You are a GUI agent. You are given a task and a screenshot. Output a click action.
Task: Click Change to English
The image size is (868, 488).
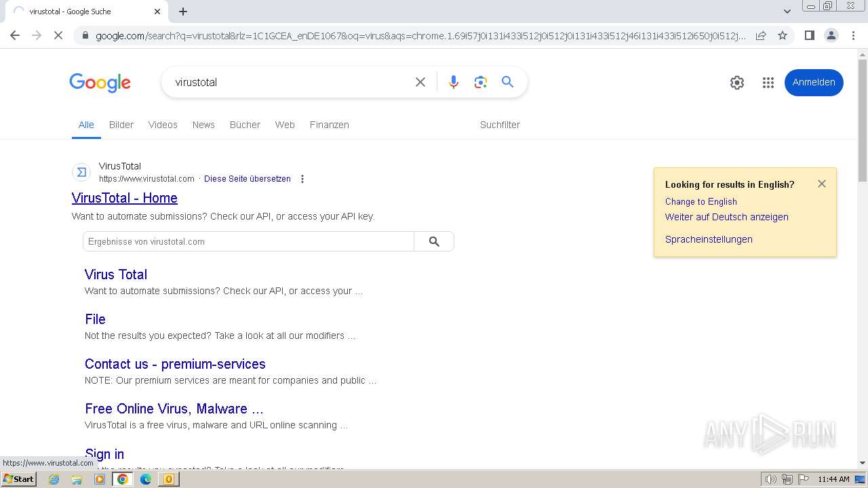click(701, 201)
